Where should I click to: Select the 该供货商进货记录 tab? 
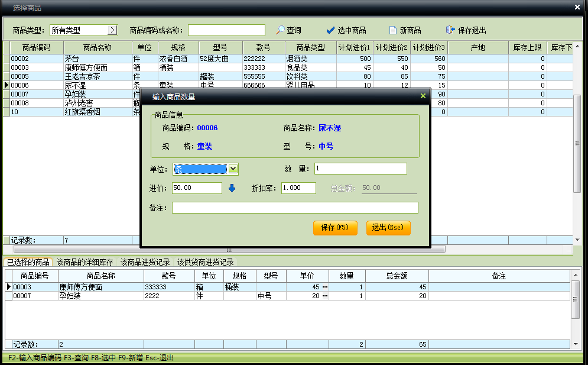(x=205, y=262)
